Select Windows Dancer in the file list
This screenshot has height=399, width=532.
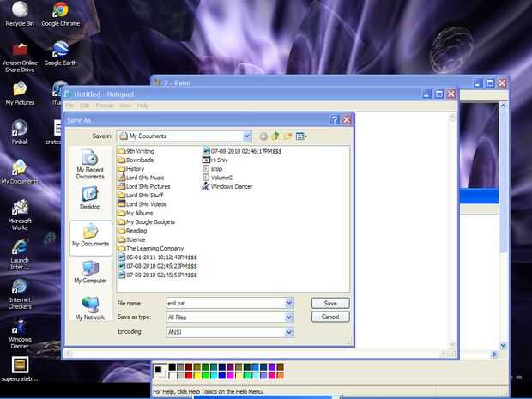(x=227, y=186)
